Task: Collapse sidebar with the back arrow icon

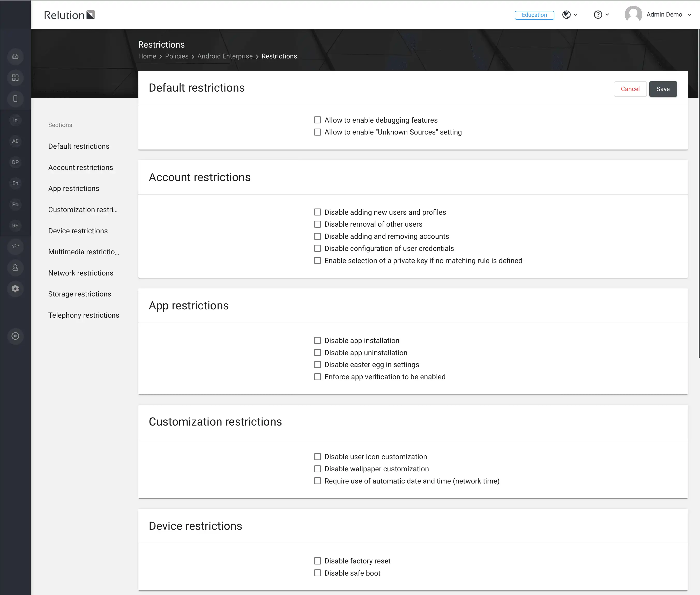Action: pyautogui.click(x=15, y=336)
